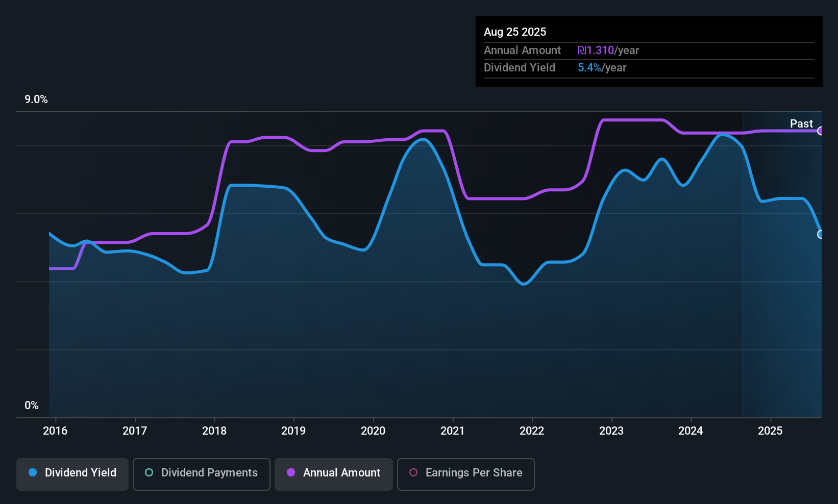The width and height of the screenshot is (838, 504).
Task: Click the 2020 x-axis label
Action: [373, 431]
